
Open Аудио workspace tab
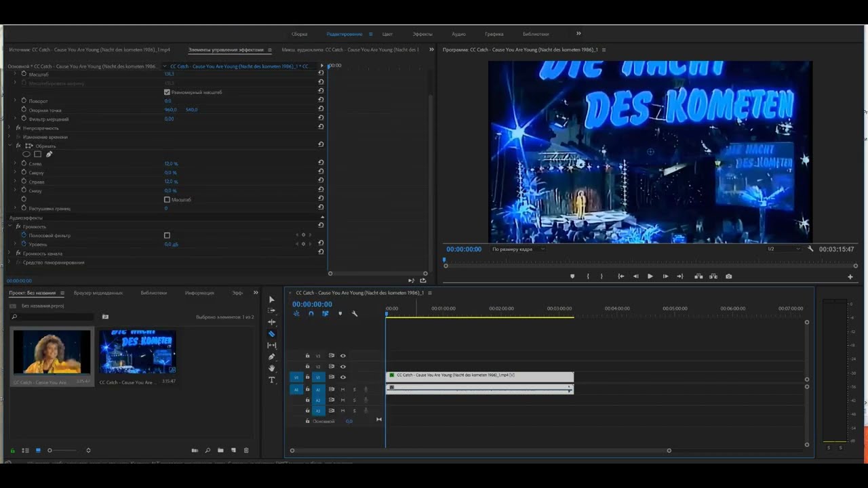[x=458, y=34]
